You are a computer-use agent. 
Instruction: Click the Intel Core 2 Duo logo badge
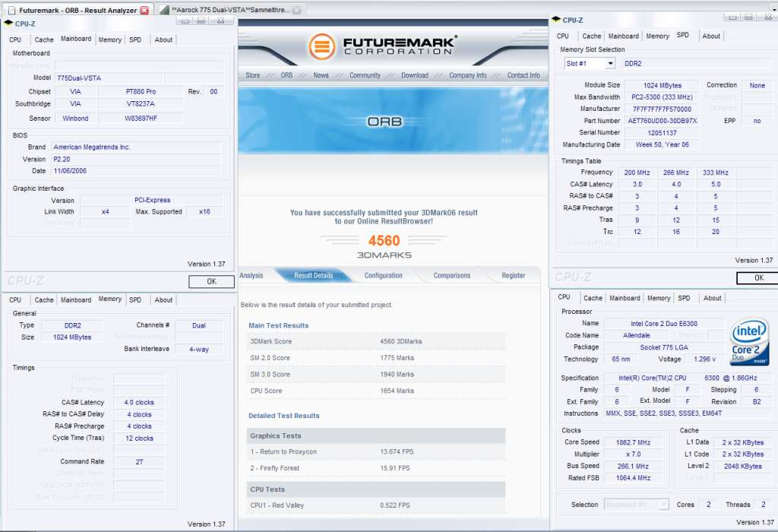[x=748, y=342]
